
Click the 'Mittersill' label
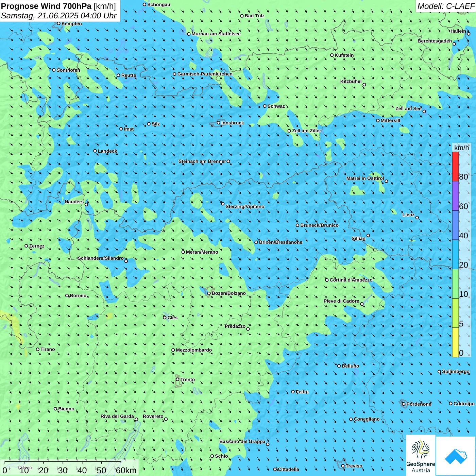390,120
